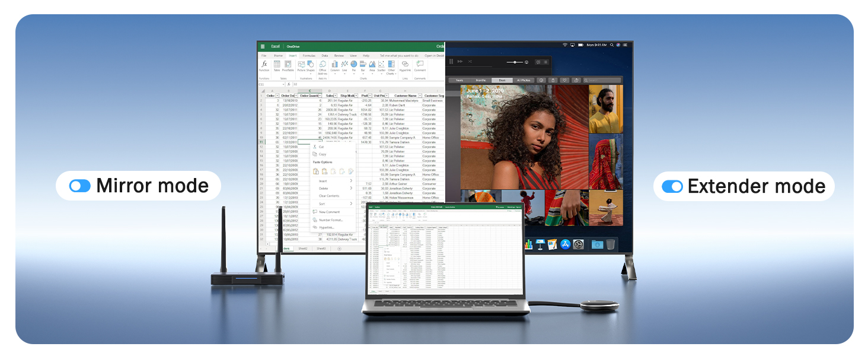Image resolution: width=868 pixels, height=356 pixels.
Task: Choose Copy from the context menu
Action: pos(323,154)
